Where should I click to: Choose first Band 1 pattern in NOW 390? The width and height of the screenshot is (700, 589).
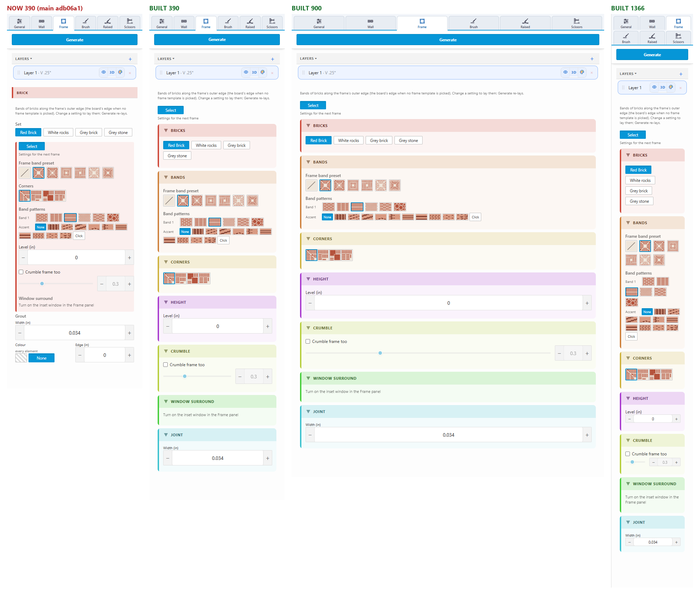coord(42,218)
